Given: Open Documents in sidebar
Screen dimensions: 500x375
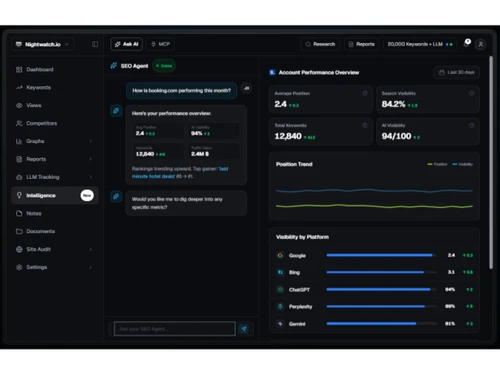Looking at the screenshot, I should [55, 231].
